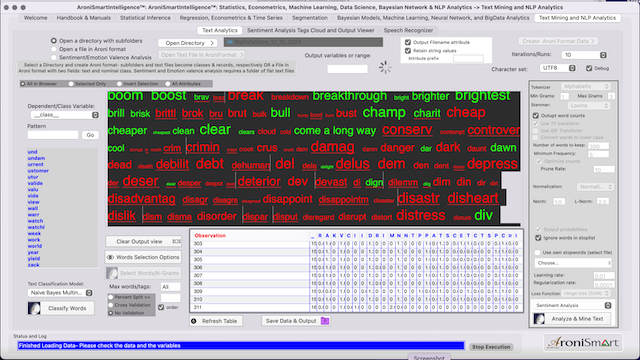Click the Open Directory button
640x360 pixels.
(188, 43)
